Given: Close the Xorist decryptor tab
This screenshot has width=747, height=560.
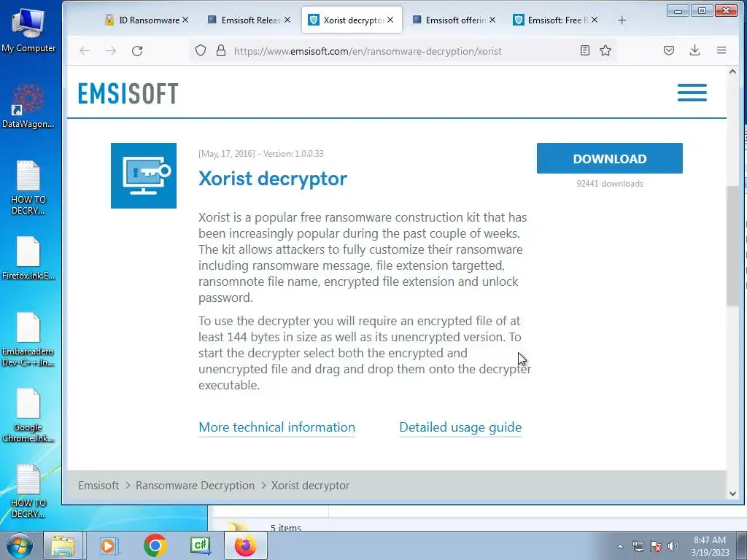Looking at the screenshot, I should (x=390, y=20).
